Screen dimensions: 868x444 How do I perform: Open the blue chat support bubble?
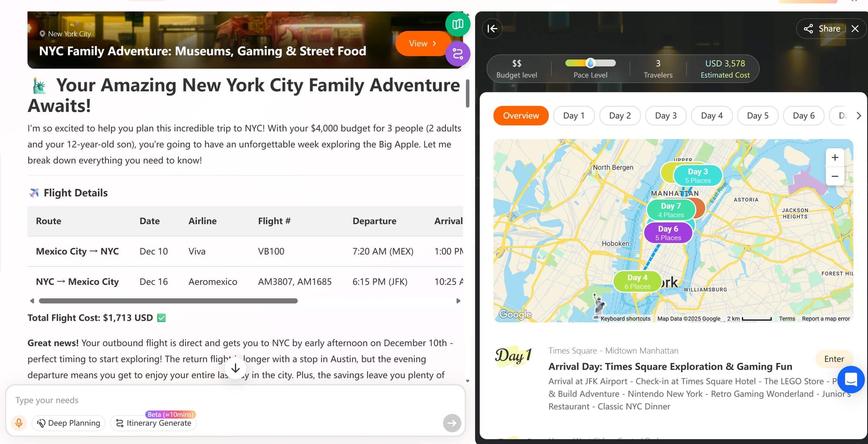pos(850,379)
